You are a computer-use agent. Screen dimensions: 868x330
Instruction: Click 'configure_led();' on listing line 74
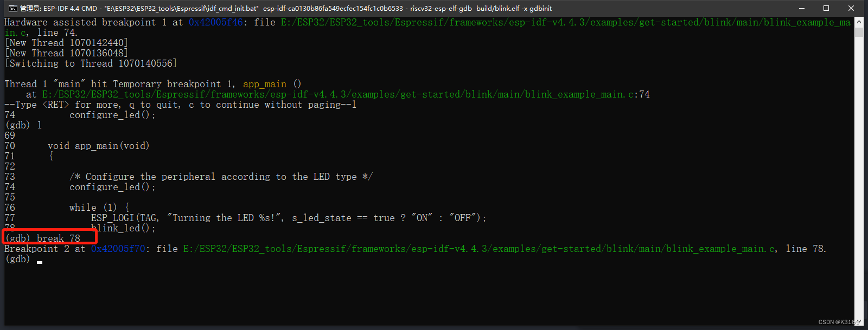pyautogui.click(x=112, y=187)
